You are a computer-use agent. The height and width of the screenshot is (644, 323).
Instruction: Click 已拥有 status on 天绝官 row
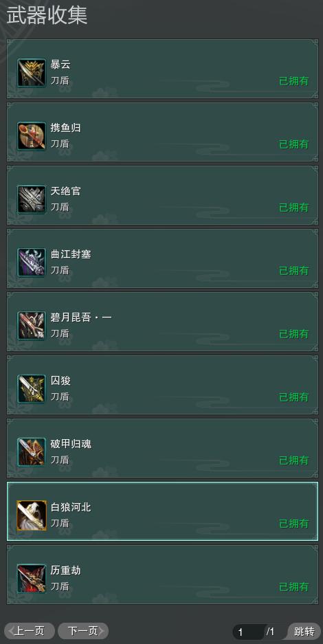coord(294,208)
